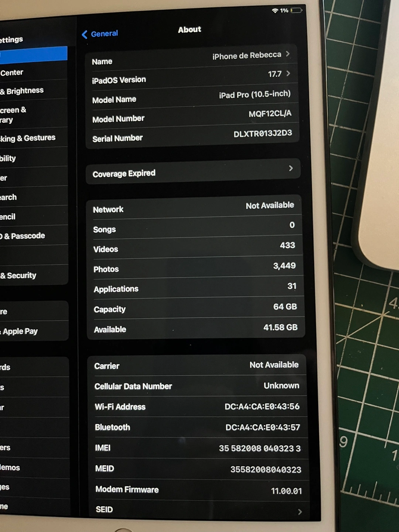Image resolution: width=399 pixels, height=532 pixels.
Task: Expand the iPadOS Version 17.7 details
Action: click(288, 74)
